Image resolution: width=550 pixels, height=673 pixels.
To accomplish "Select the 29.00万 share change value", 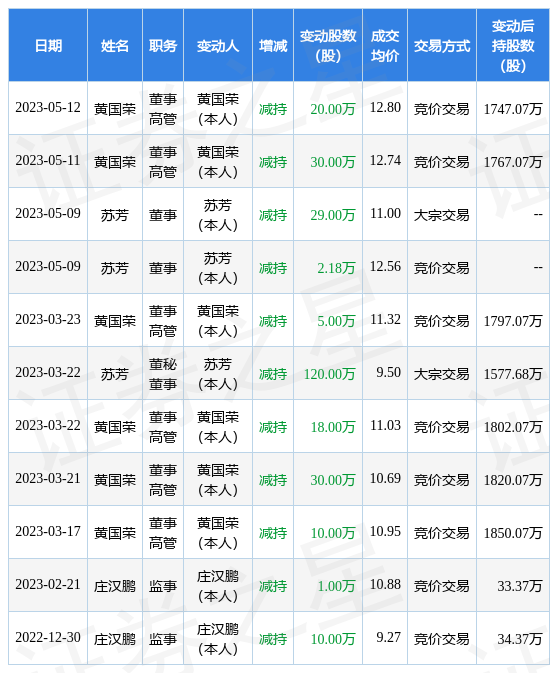I will [x=333, y=215].
